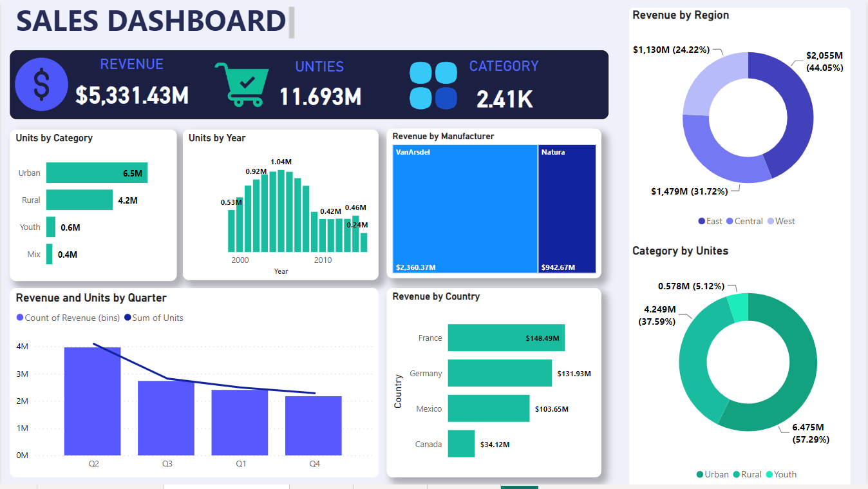This screenshot has height=489, width=868.
Task: Select the Urban bar in Units by Category
Action: pos(97,173)
